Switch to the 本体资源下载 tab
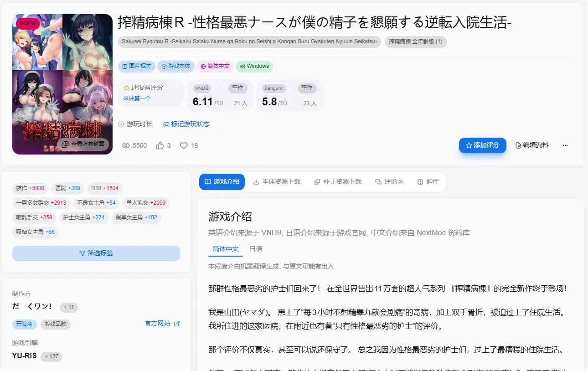This screenshot has width=588, height=371. (x=277, y=181)
